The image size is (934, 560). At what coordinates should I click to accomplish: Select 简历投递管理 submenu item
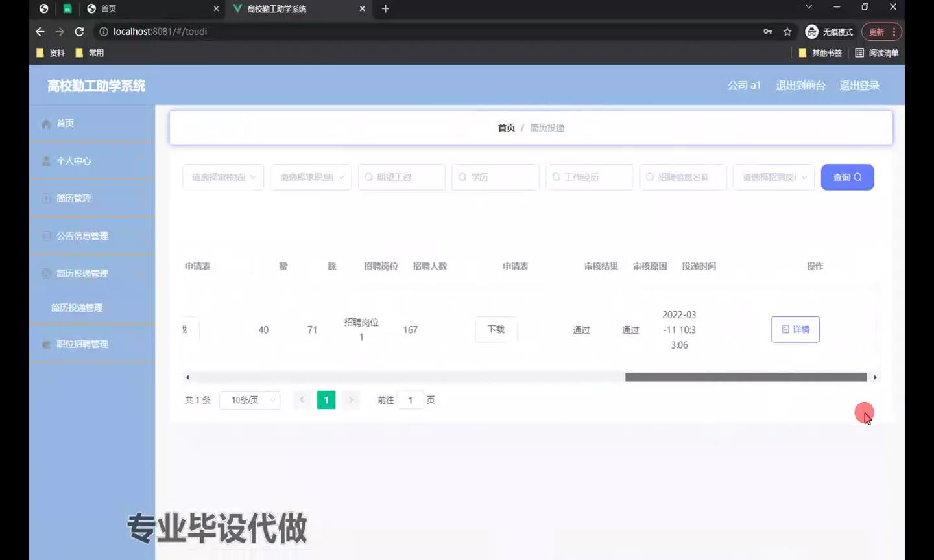[x=77, y=308]
